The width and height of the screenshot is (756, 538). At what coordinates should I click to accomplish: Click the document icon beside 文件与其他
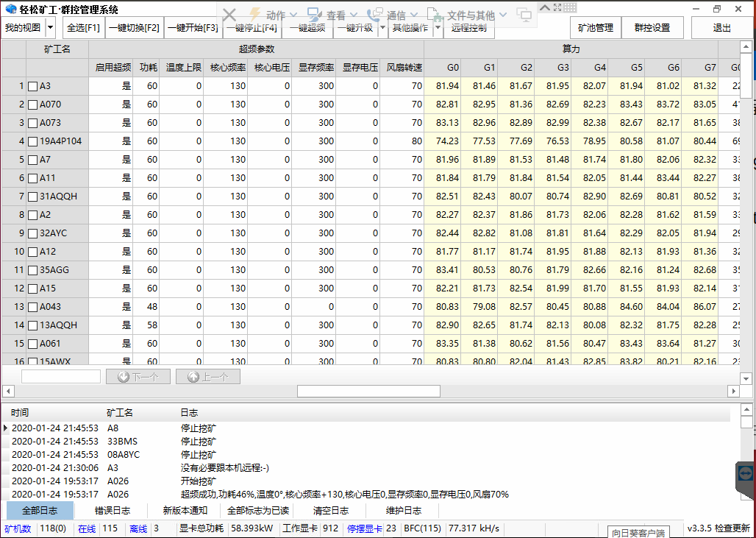point(435,15)
